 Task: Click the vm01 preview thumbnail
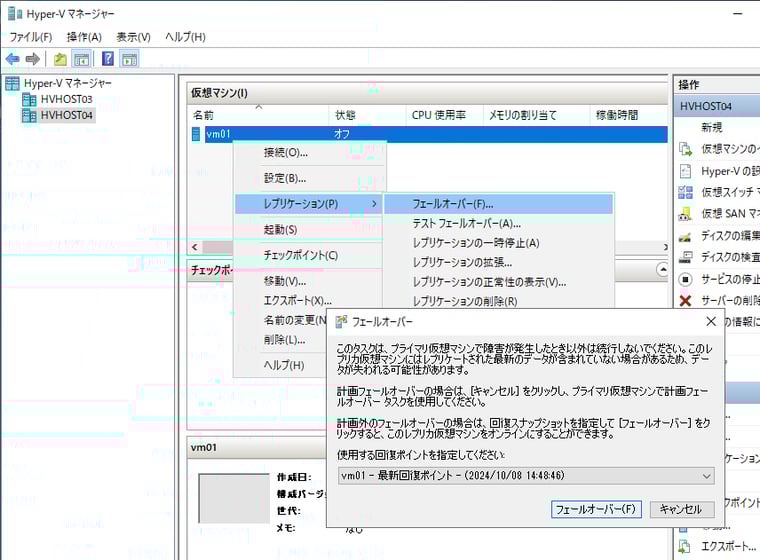(x=234, y=498)
